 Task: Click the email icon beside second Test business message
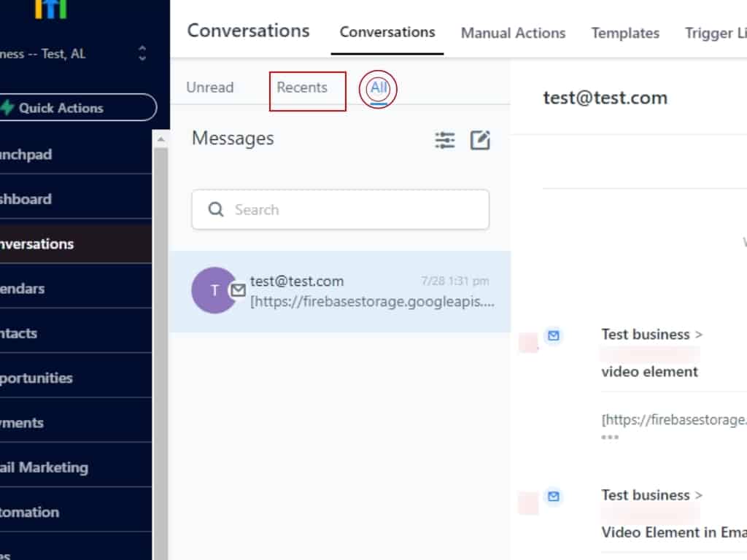[554, 496]
